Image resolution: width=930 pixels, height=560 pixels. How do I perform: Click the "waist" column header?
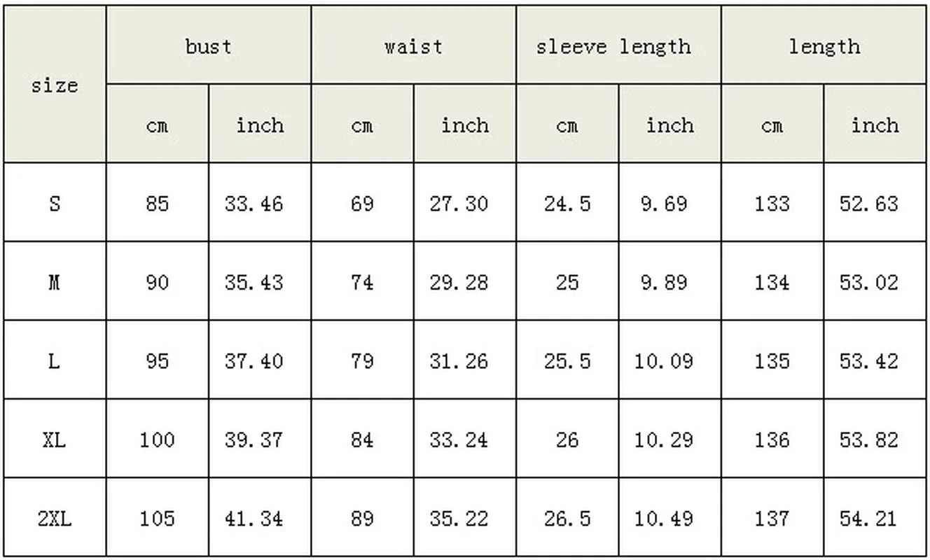point(413,46)
